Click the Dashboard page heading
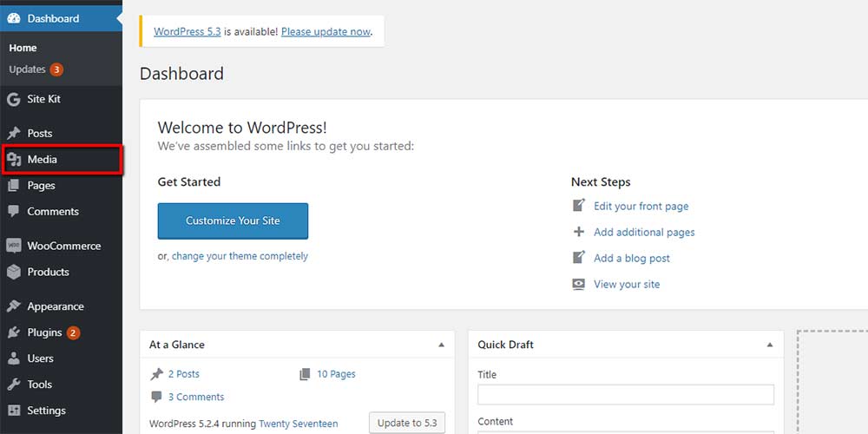Screen dimensions: 868x434 click(x=181, y=74)
